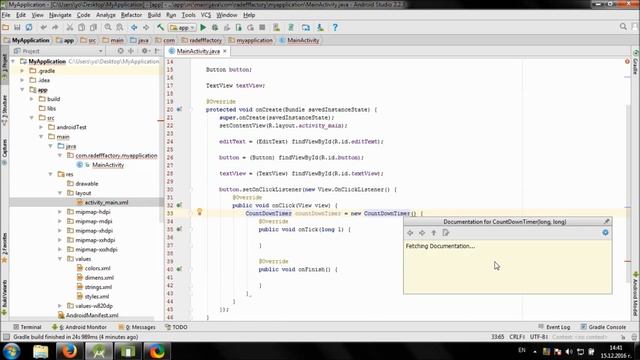Click the Synchronize toolbar icon
This screenshot has height=360, width=640.
(x=29, y=27)
